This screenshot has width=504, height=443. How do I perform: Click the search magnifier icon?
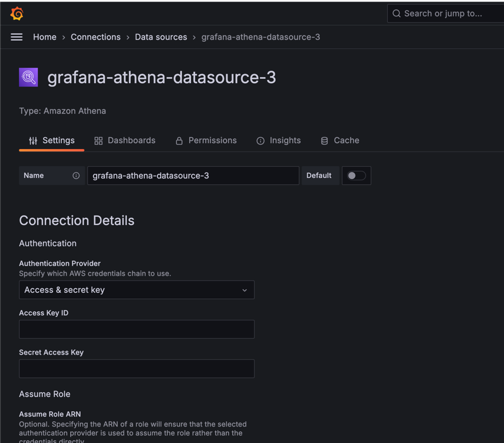[x=397, y=14]
